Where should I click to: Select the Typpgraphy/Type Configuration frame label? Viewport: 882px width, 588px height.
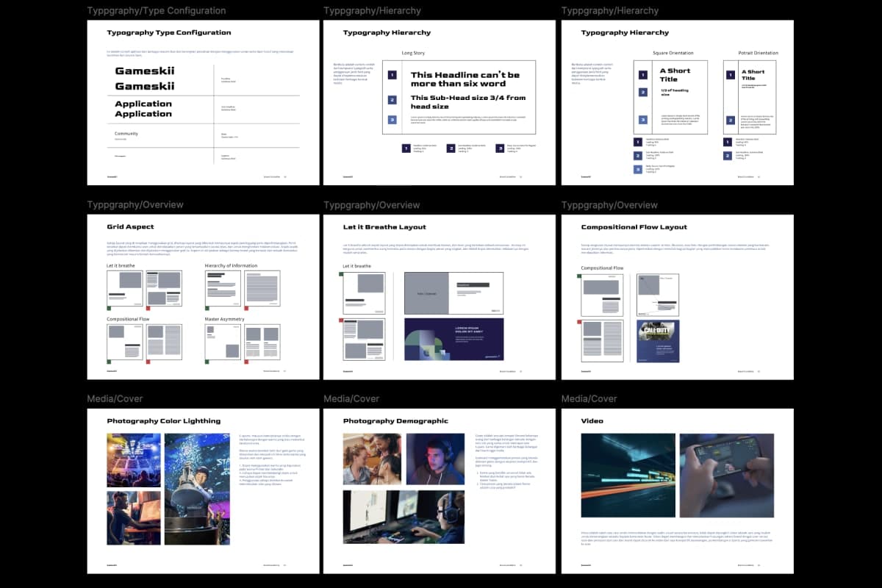157,11
